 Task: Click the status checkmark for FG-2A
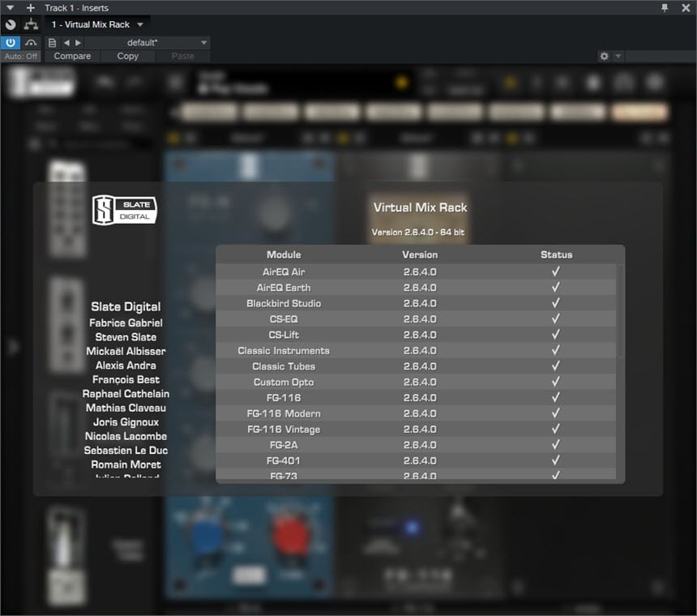[x=556, y=444]
